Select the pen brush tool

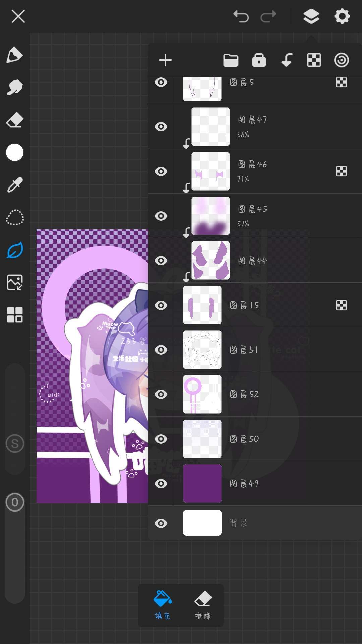click(x=15, y=55)
